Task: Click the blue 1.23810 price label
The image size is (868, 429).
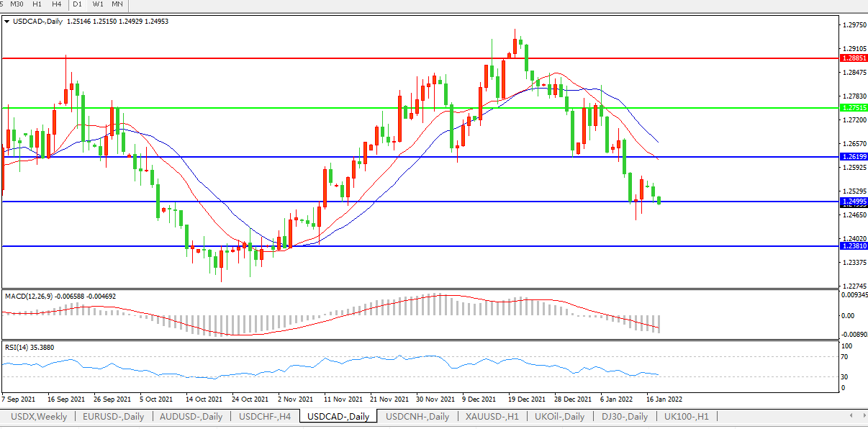Action: pyautogui.click(x=854, y=245)
